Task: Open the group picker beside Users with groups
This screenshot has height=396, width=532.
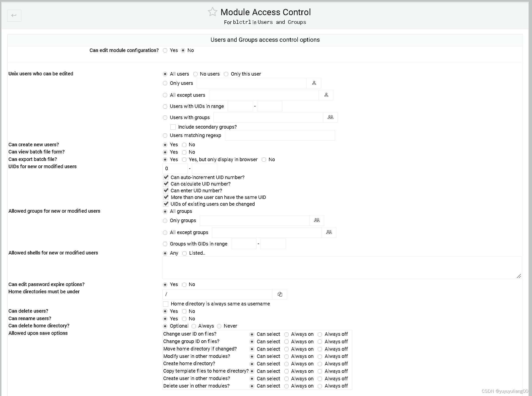Action: click(x=330, y=117)
